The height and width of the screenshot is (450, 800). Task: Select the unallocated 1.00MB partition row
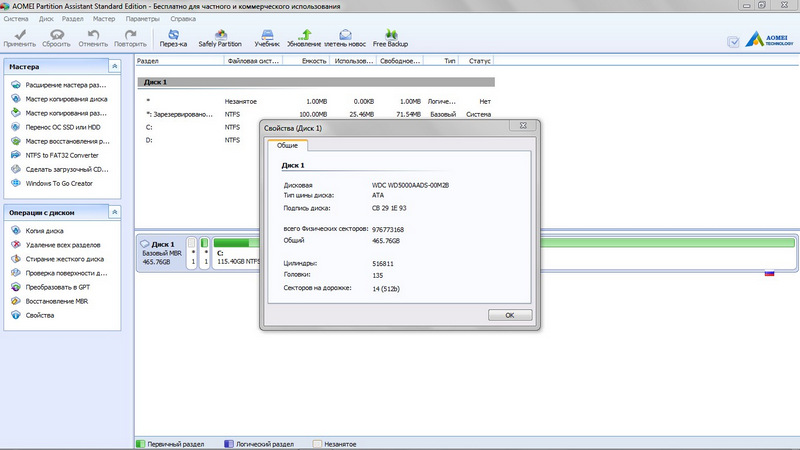click(x=316, y=102)
